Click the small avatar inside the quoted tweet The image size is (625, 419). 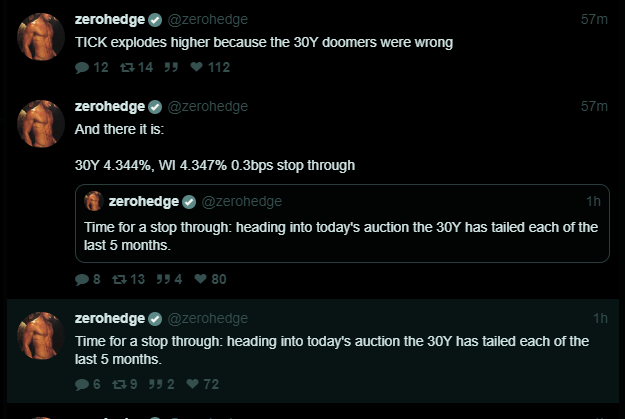tap(94, 201)
